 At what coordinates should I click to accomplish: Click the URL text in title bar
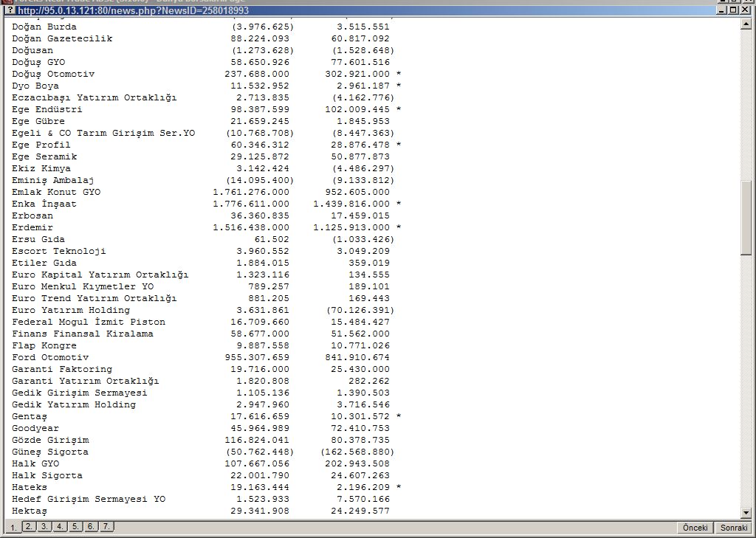(133, 10)
